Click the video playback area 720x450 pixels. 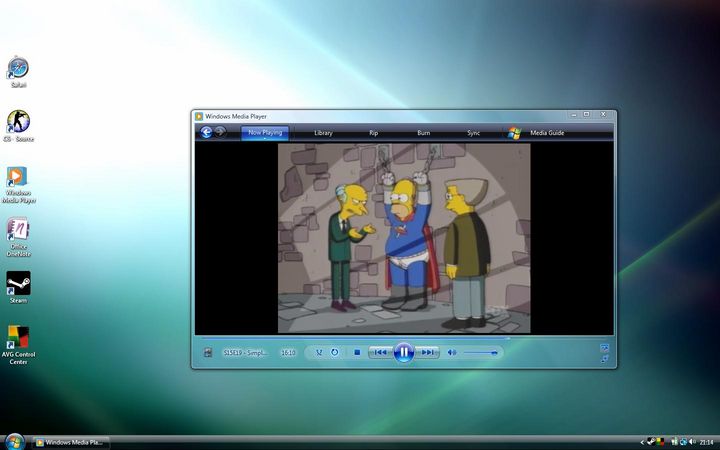pos(404,238)
